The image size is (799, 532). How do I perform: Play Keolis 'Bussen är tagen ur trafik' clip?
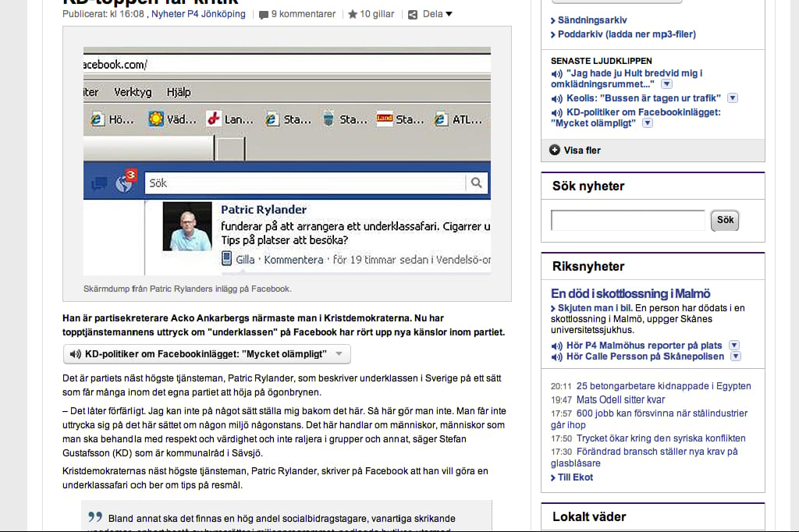(644, 98)
